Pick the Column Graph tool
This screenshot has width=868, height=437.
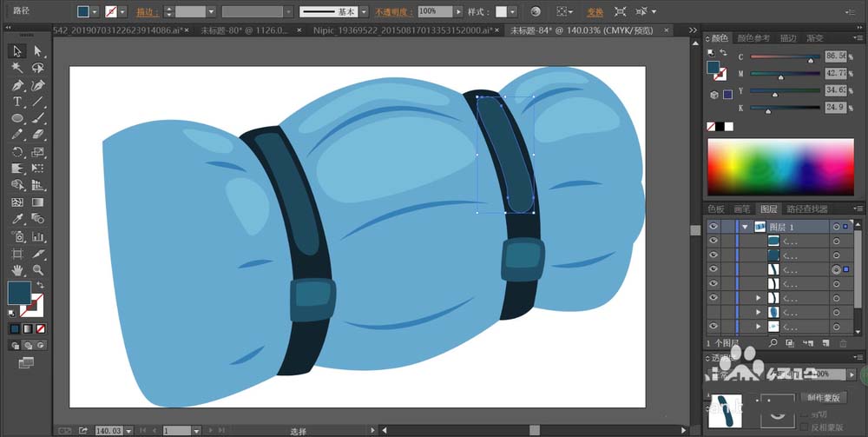tap(37, 236)
